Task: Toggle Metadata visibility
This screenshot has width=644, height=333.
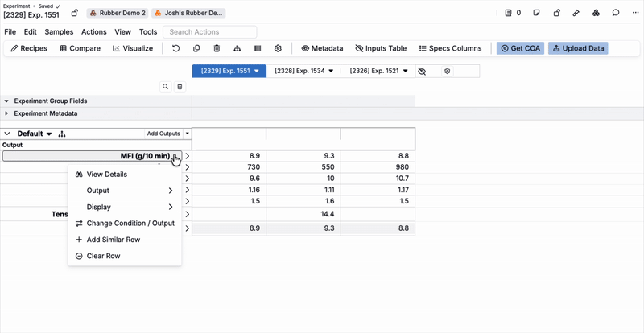Action: coord(322,48)
